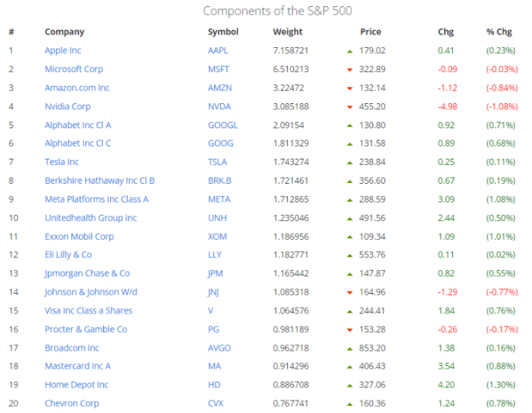The height and width of the screenshot is (413, 532).
Task: Click the red down arrow beside Procter & Gamble price
Action: coord(350,330)
